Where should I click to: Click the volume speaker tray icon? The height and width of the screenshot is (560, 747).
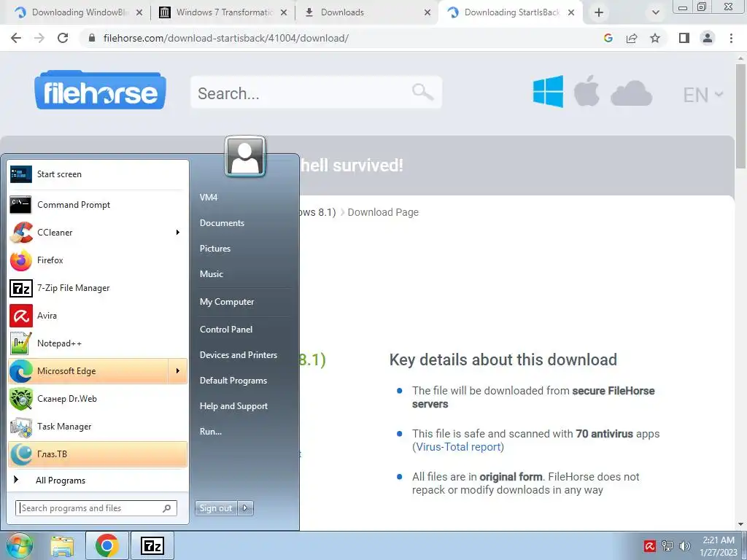click(684, 545)
